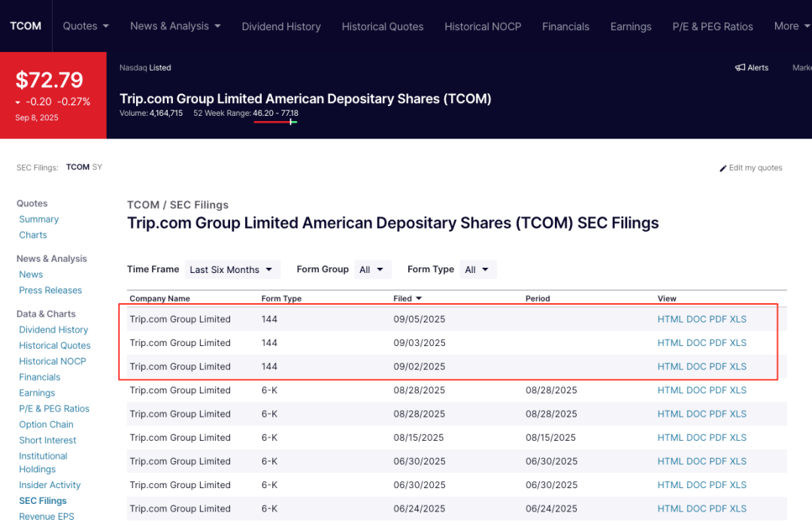Open PDF view of the 09/03/2025 filing
This screenshot has height=525, width=812.
tap(718, 343)
